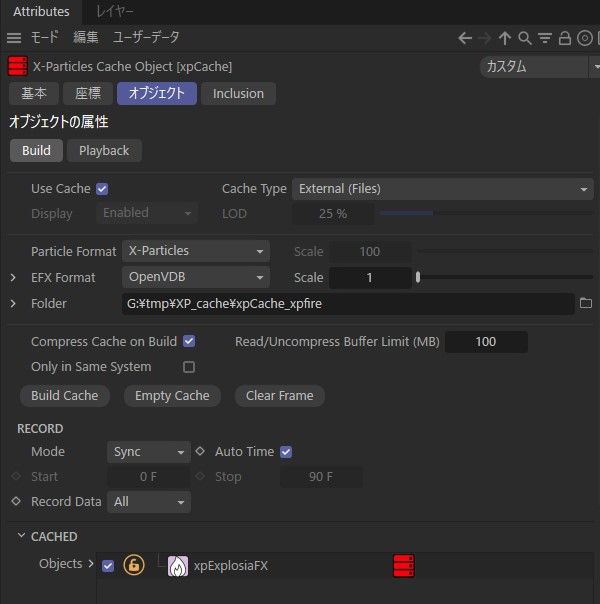Click the red xpCache object icon
Image resolution: width=600 pixels, height=604 pixels.
click(17, 66)
